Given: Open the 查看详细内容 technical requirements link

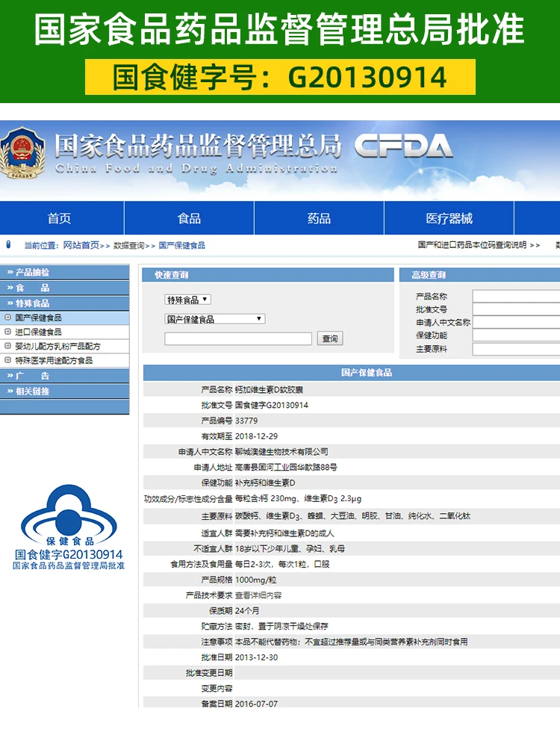Looking at the screenshot, I should click(x=258, y=595).
